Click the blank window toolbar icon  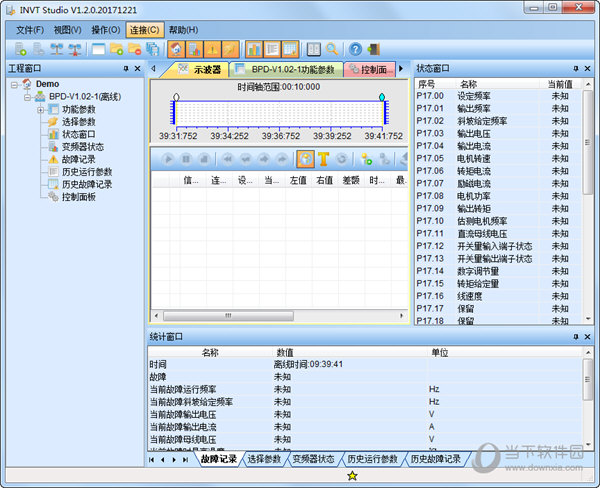pos(98,49)
